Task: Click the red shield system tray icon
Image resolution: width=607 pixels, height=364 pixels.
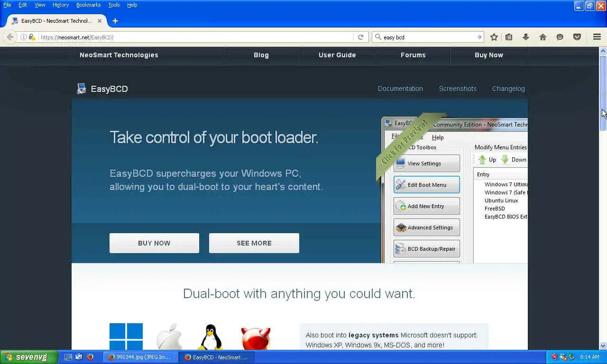Action: click(x=554, y=357)
